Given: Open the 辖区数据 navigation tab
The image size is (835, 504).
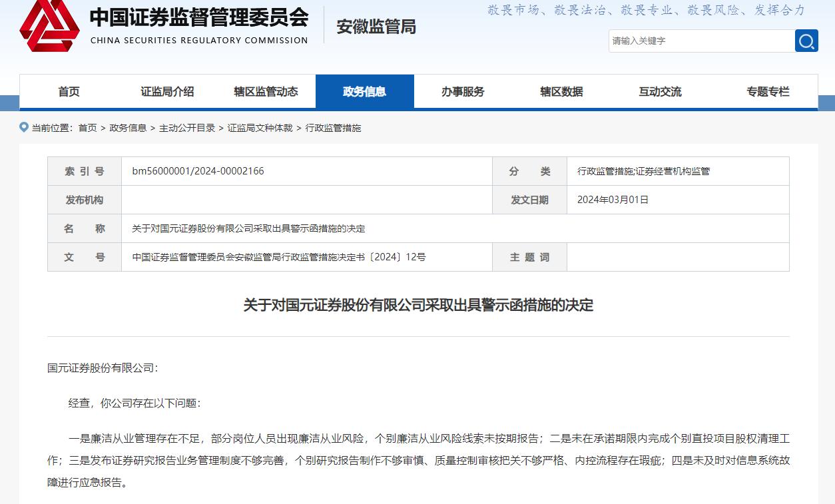Looking at the screenshot, I should click(x=561, y=92).
